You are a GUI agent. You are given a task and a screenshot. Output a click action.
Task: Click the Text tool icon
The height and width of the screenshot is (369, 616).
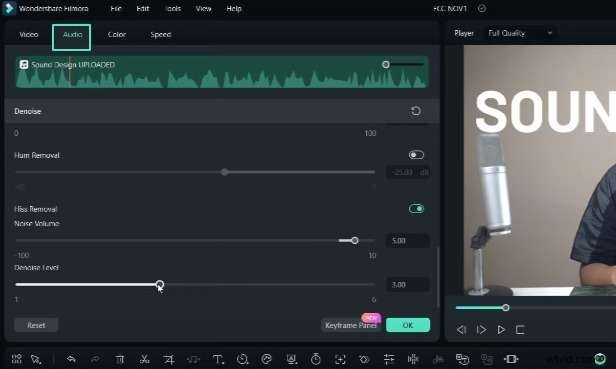(x=218, y=359)
